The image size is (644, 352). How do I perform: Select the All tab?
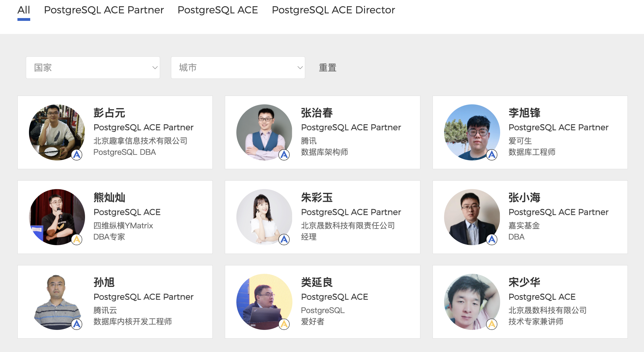click(24, 10)
